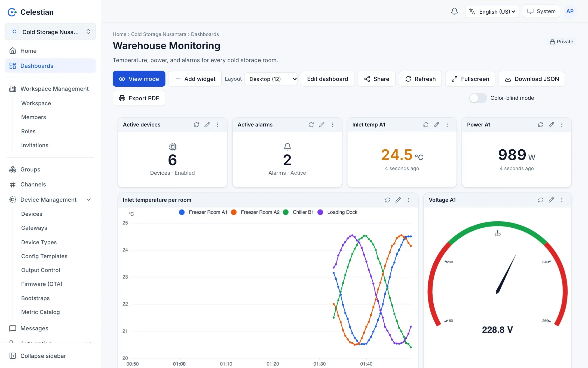Open Channels in the sidebar
The width and height of the screenshot is (588, 368).
[x=50, y=185]
